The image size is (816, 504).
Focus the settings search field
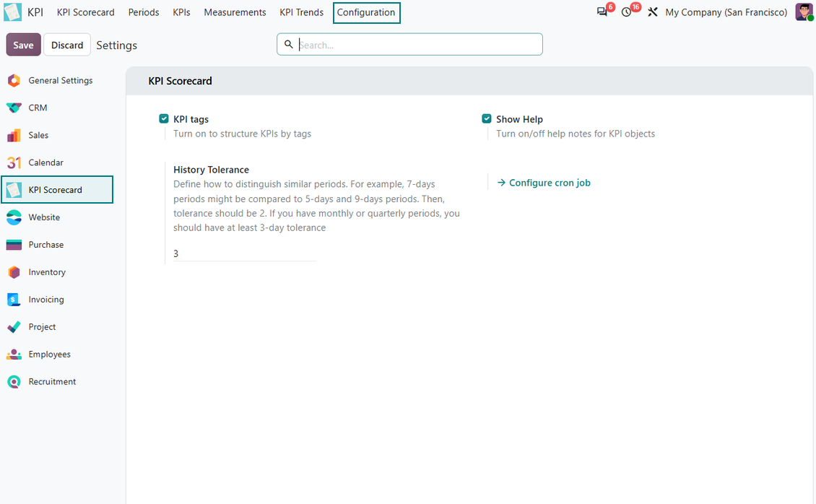409,44
